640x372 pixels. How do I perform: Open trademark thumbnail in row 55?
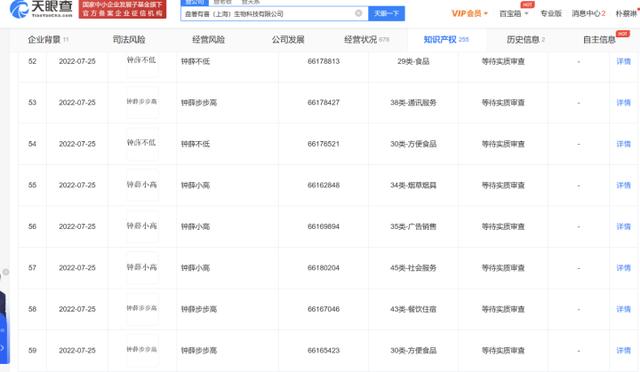coord(142,185)
